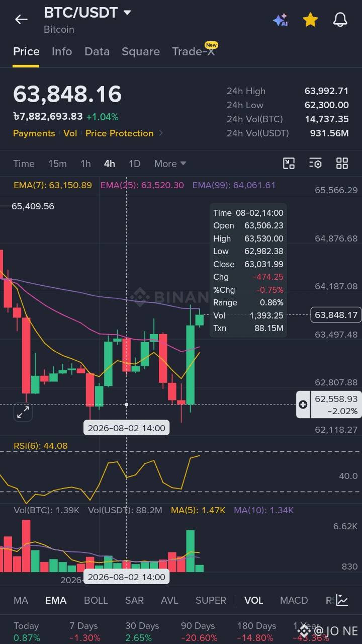
Task: Select the AVL indicator
Action: (x=170, y=600)
